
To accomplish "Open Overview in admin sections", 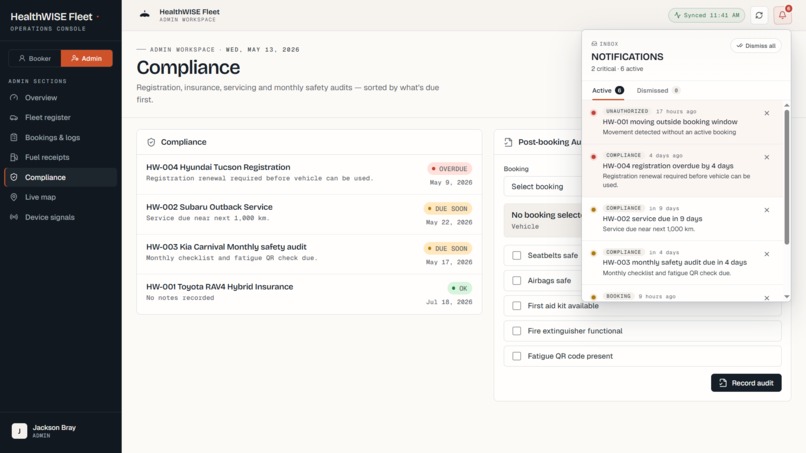I will point(61,98).
